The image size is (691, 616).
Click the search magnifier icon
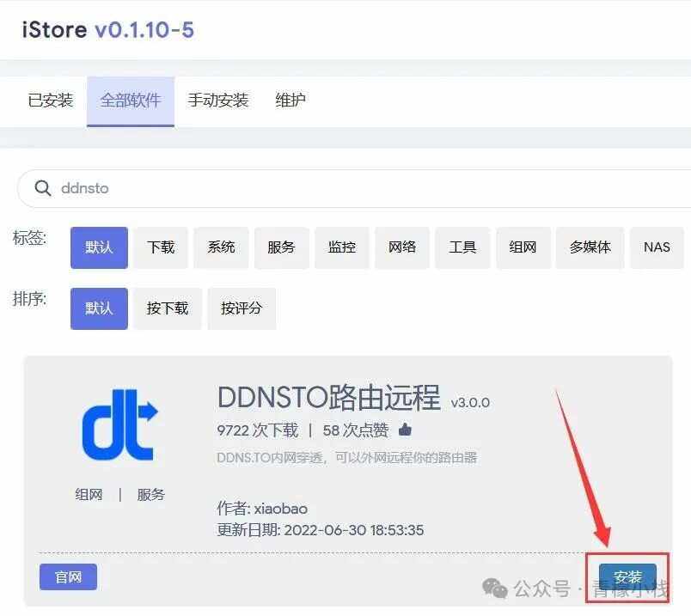coord(42,188)
